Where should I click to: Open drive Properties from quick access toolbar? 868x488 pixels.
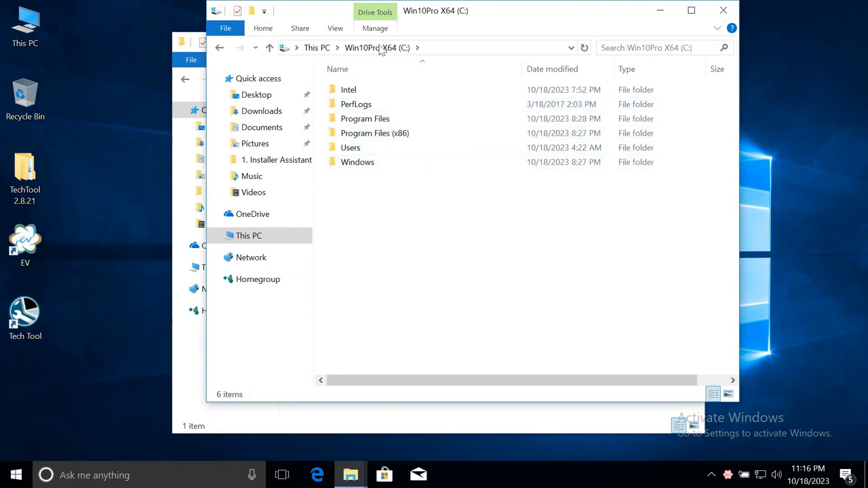point(237,11)
